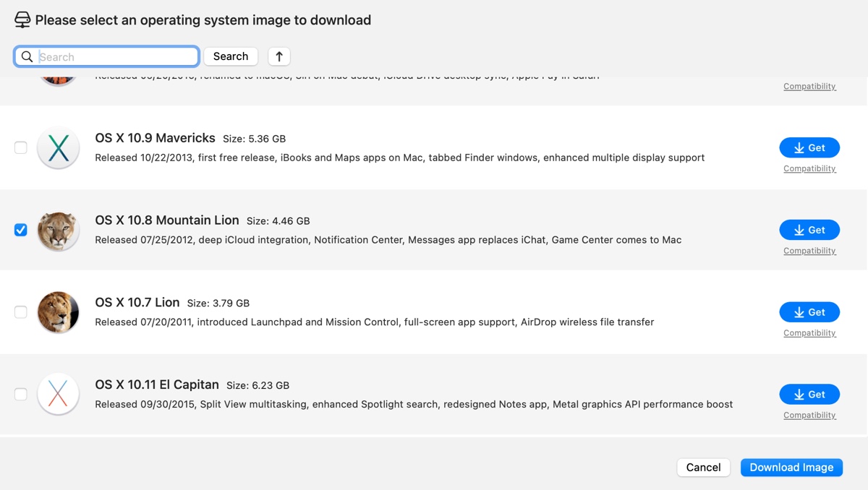The height and width of the screenshot is (490, 868).
Task: Cancel the image selection dialog
Action: tap(703, 468)
